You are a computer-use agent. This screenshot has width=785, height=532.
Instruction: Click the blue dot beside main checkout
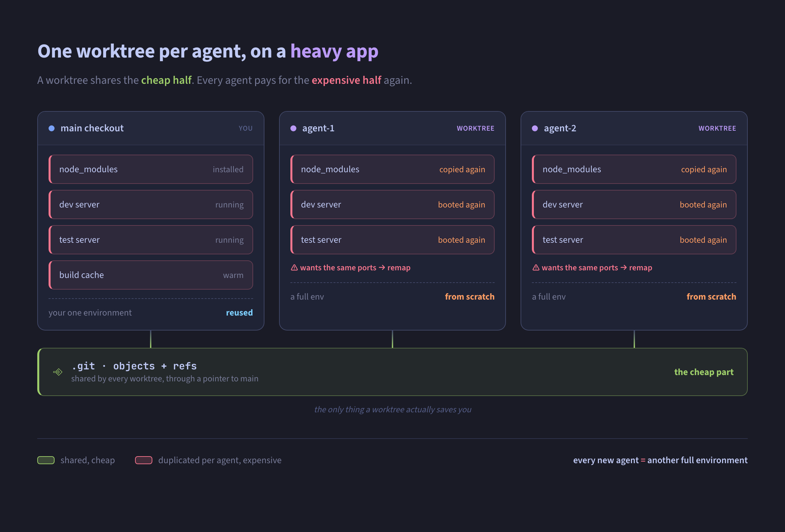click(x=52, y=128)
